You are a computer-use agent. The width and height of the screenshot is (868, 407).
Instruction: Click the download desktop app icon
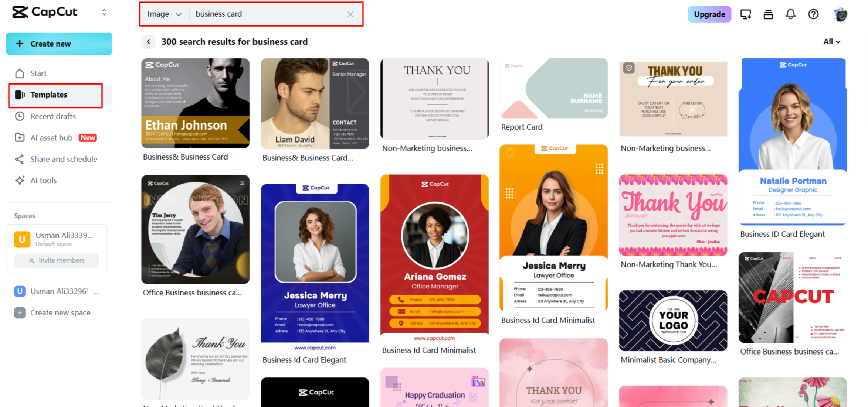[x=746, y=14]
